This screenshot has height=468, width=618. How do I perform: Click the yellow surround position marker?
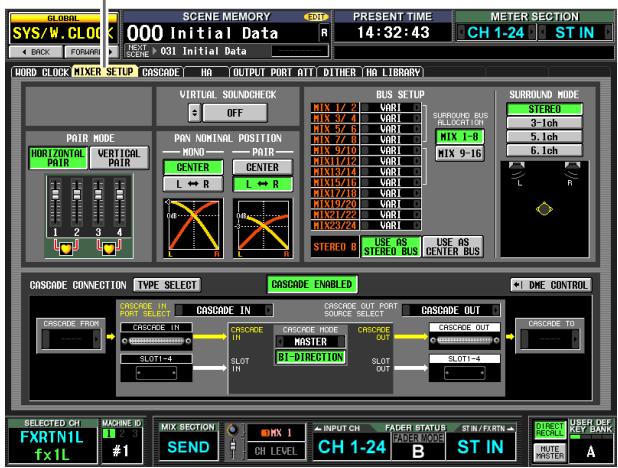[544, 209]
